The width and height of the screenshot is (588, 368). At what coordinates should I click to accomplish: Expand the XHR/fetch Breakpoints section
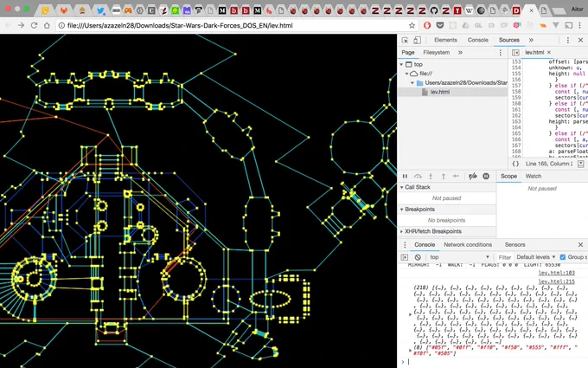pos(401,231)
